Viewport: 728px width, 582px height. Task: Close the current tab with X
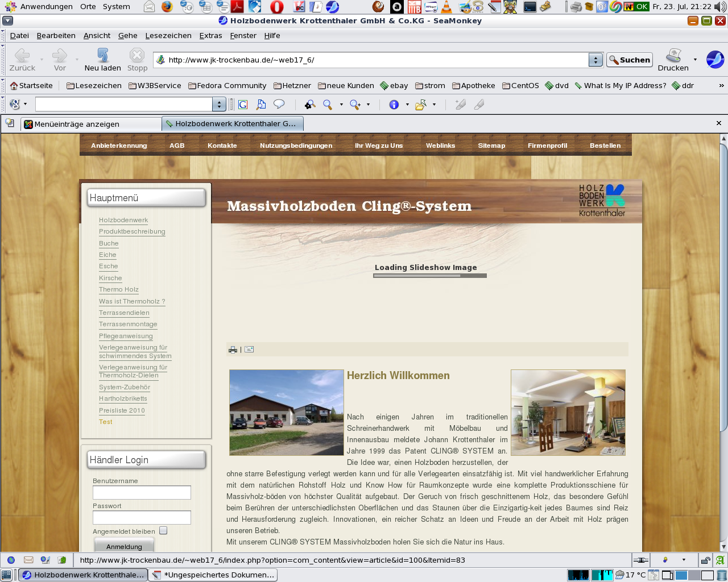click(x=718, y=123)
